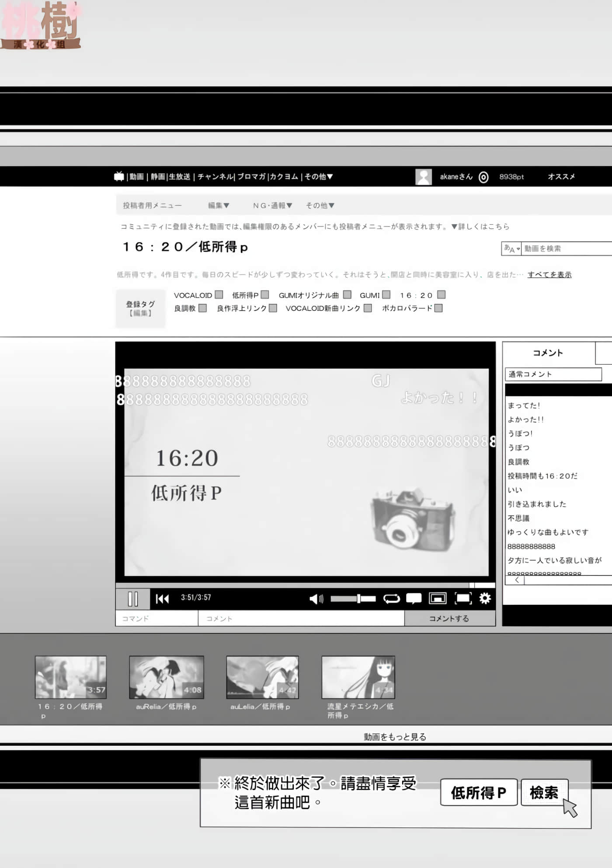The width and height of the screenshot is (612, 868).
Task: Enter fullscreen mode in player
Action: (x=463, y=598)
